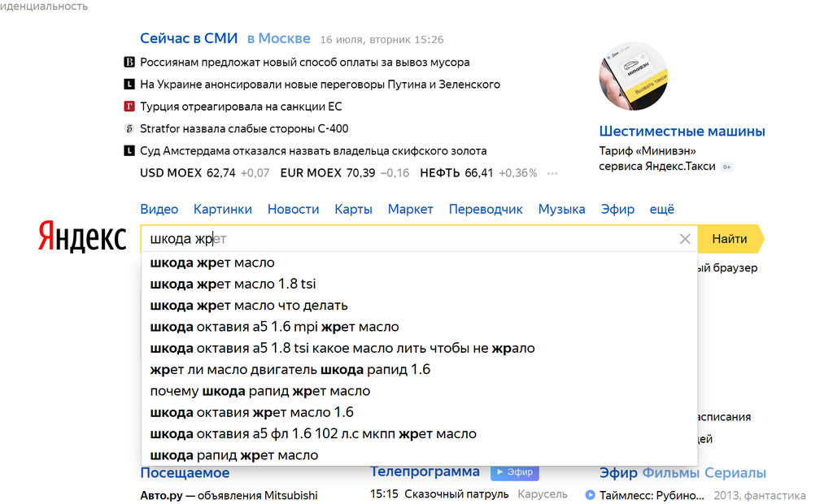The height and width of the screenshot is (504, 833).
Task: Choose the last suggestion шкода рапид жрет масло
Action: point(419,455)
